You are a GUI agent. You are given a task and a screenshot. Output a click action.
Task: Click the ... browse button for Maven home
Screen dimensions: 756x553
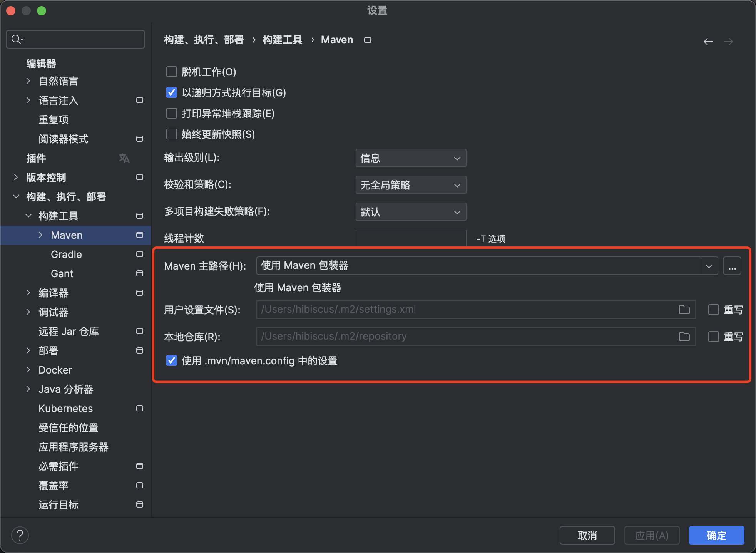coord(732,266)
